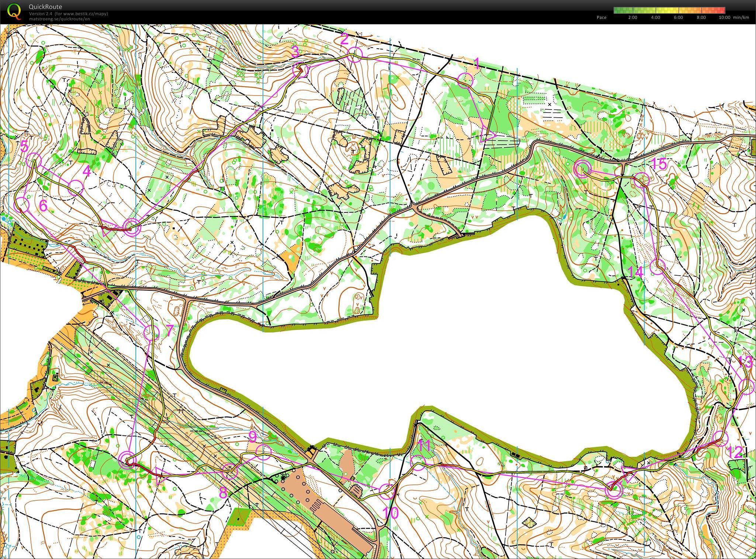Click the start triangle before control 1
756x559 pixels.
tap(487, 135)
